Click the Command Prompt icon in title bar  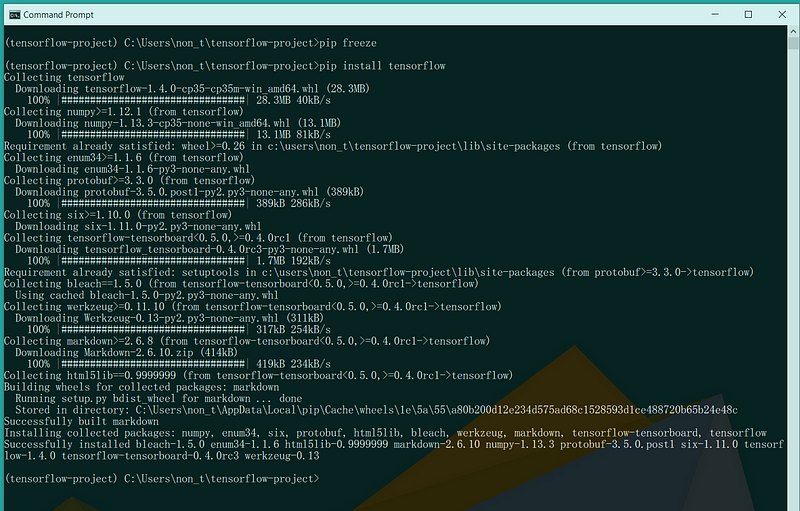click(x=13, y=14)
